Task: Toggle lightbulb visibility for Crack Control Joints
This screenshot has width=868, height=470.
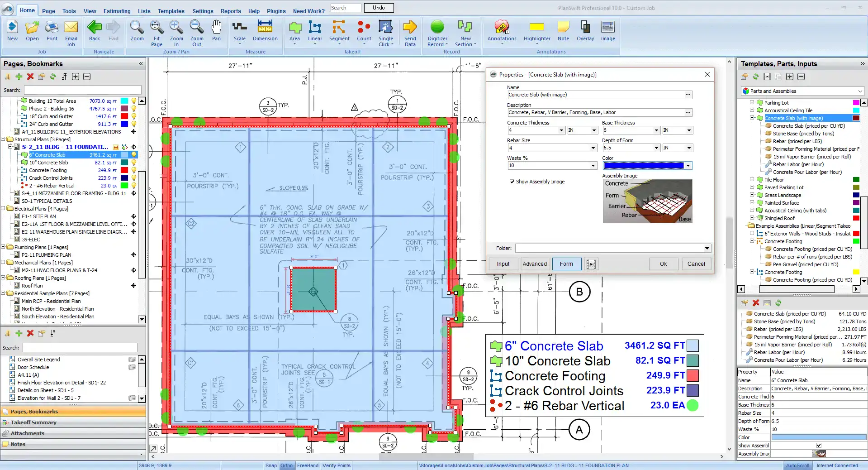Action: point(134,178)
